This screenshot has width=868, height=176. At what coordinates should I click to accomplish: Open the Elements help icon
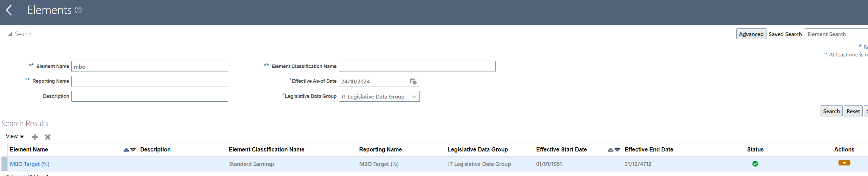[x=78, y=10]
